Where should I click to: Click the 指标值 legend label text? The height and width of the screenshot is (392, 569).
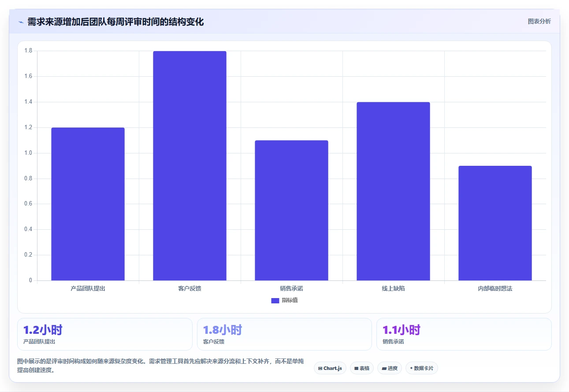coord(290,300)
